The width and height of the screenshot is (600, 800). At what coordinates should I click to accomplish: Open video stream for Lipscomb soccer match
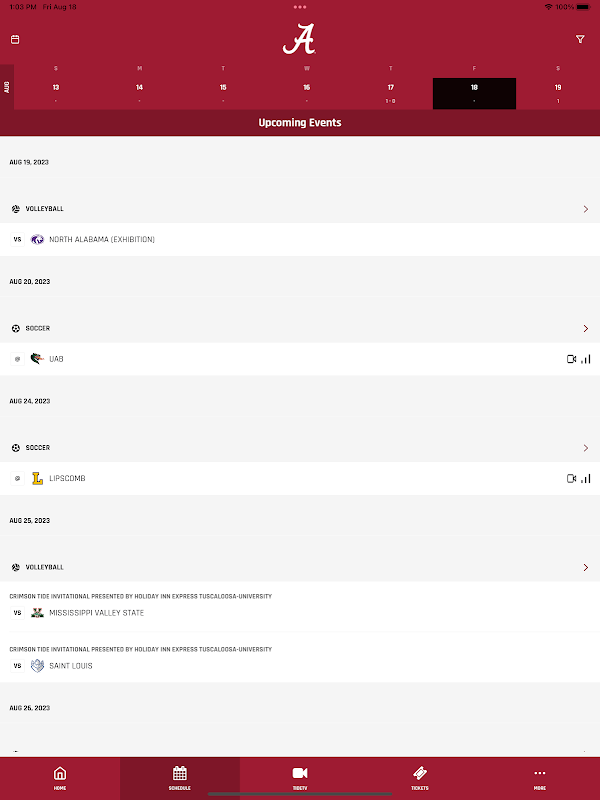click(571, 479)
